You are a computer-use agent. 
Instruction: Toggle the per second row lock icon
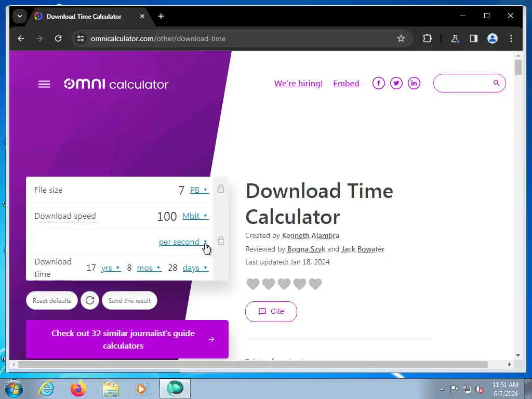pos(221,241)
